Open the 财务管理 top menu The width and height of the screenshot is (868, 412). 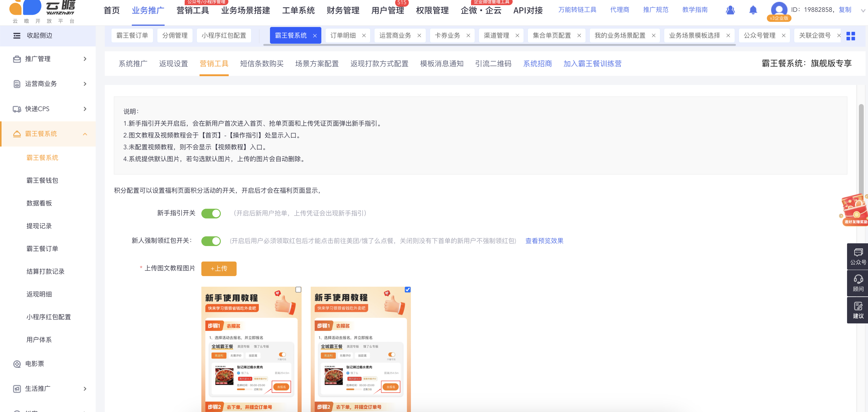(343, 10)
